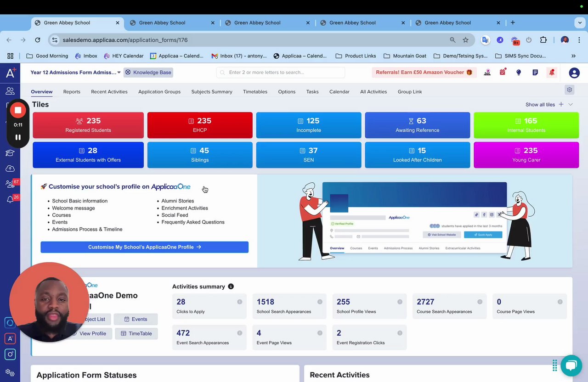
Task: Select the Subjects Summary tab
Action: 212,91
